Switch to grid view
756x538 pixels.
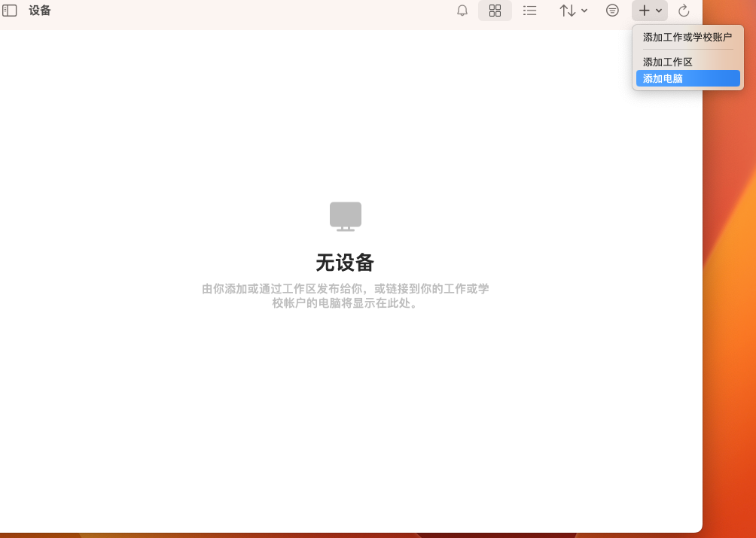pyautogui.click(x=495, y=11)
